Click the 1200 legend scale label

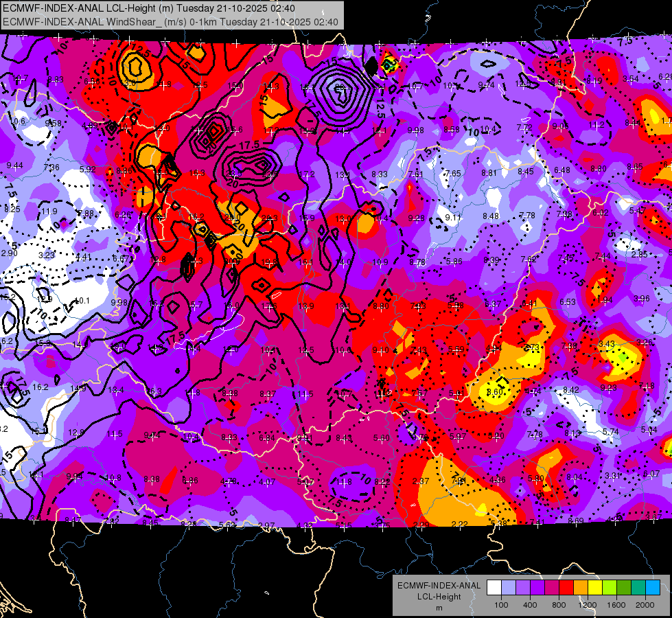[588, 605]
